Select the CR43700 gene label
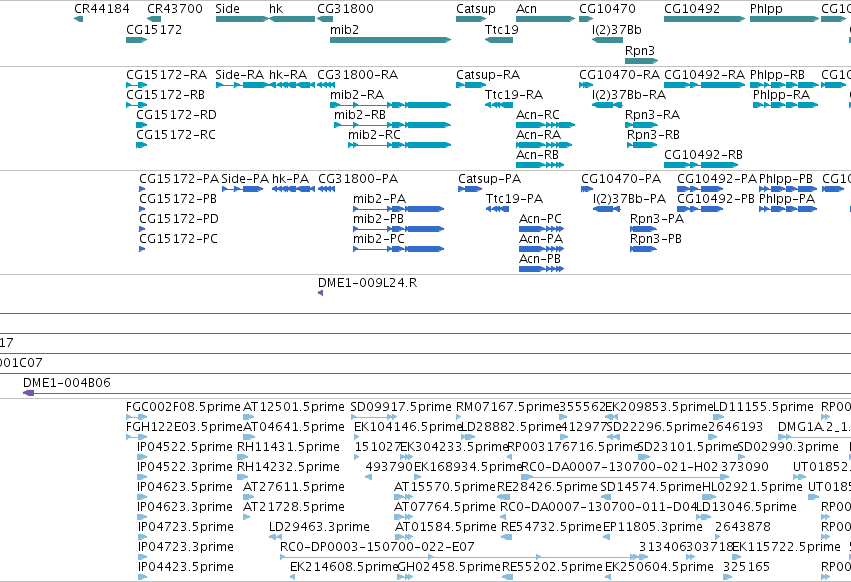This screenshot has height=582, width=851. [x=175, y=9]
